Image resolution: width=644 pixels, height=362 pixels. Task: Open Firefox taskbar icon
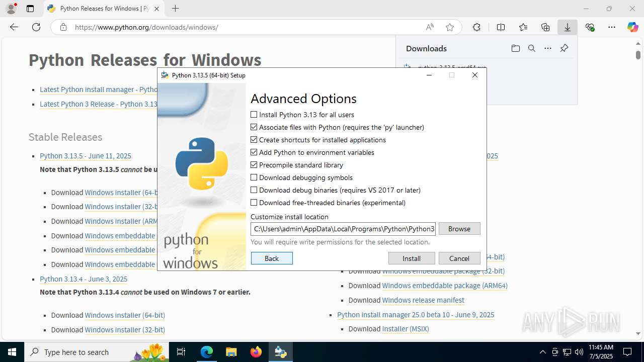click(256, 352)
